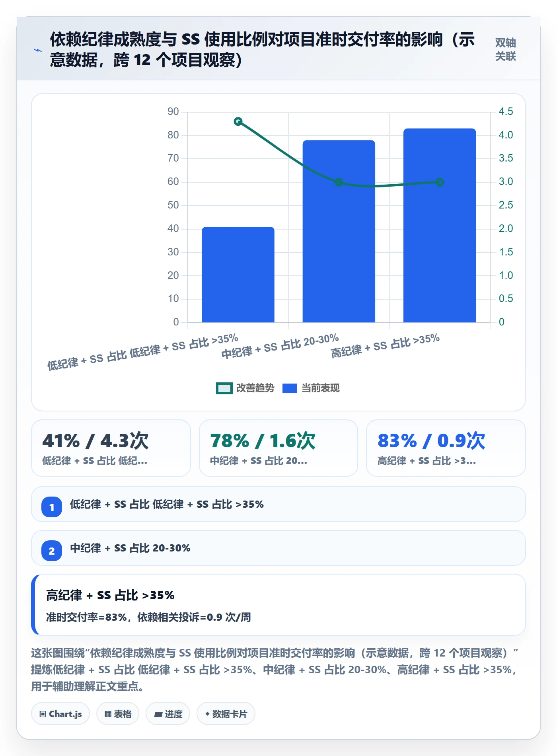Click the highlighted 高纪律 + SS 占比 >35% heading
The image size is (557, 756).
tap(110, 595)
